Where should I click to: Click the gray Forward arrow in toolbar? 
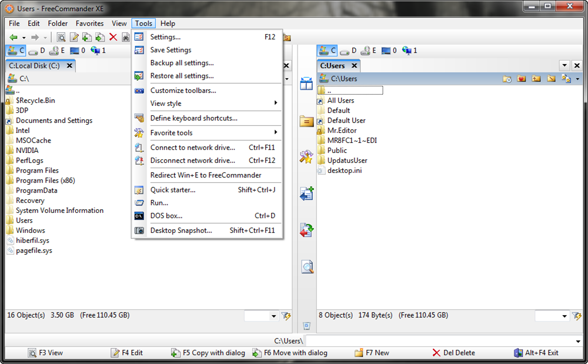point(35,37)
